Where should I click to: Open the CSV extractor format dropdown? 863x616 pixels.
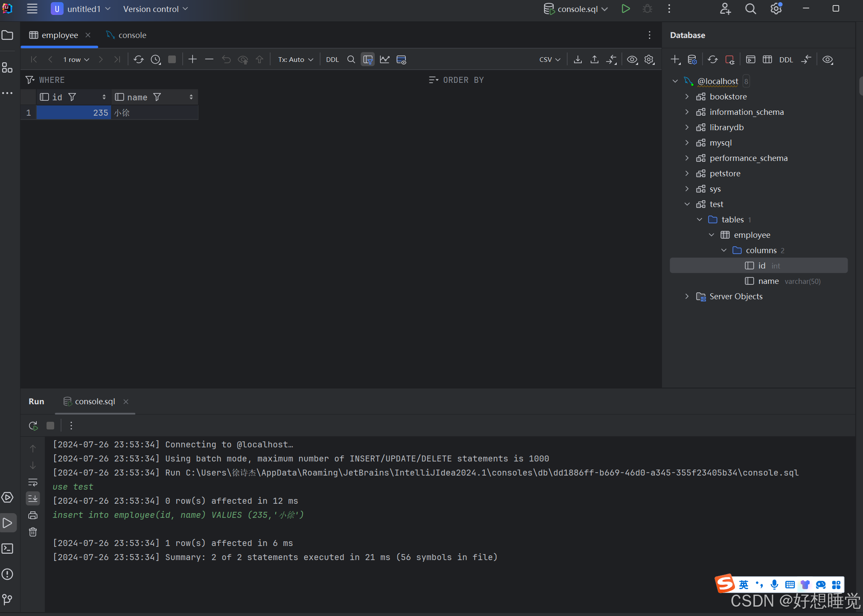549,59
